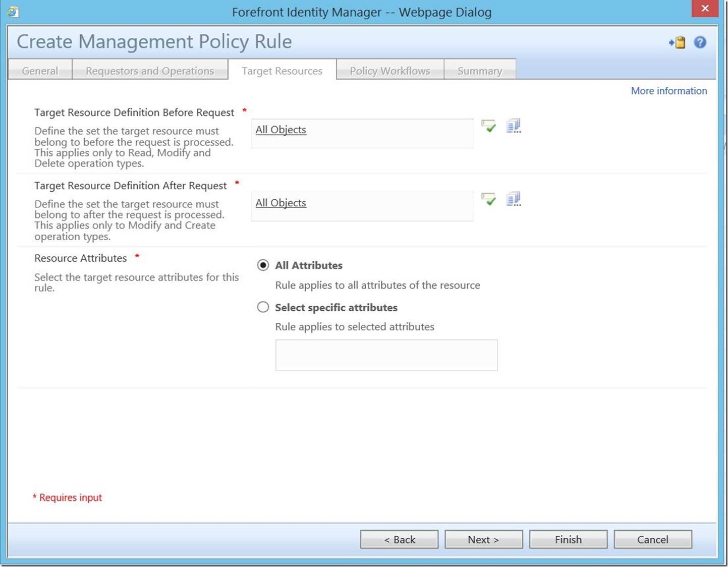Close the Webpage Dialog window
Viewport: 728px width, 567px height.
click(x=705, y=9)
